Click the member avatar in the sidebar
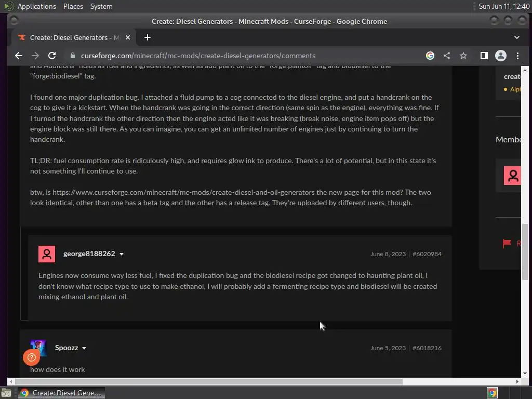532x399 pixels. click(512, 176)
